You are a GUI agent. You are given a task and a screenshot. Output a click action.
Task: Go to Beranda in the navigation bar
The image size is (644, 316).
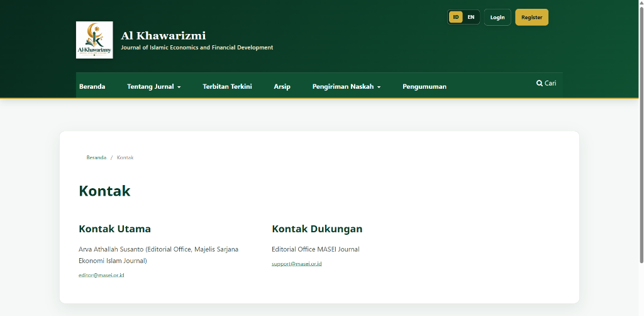[x=92, y=86]
